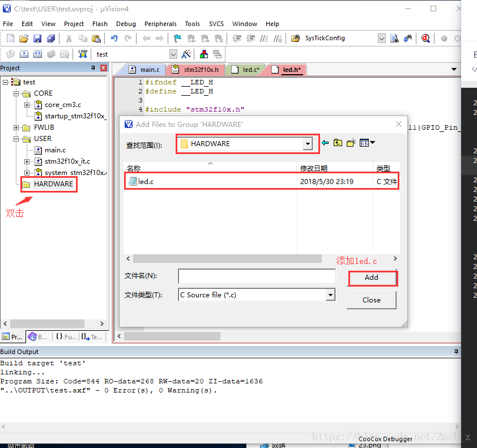This screenshot has height=448, width=477.
Task: Close the Project panel with the red X
Action: click(104, 68)
